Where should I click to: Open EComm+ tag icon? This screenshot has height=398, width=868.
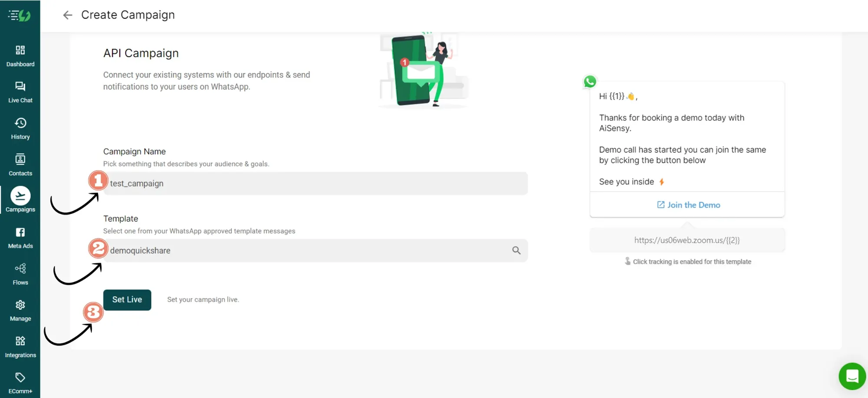[x=20, y=382]
